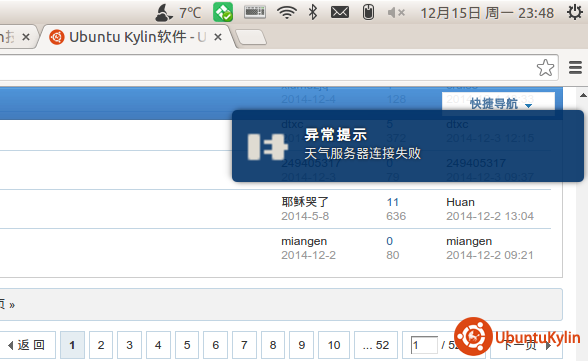Click the plug icon in the notification

tap(267, 147)
